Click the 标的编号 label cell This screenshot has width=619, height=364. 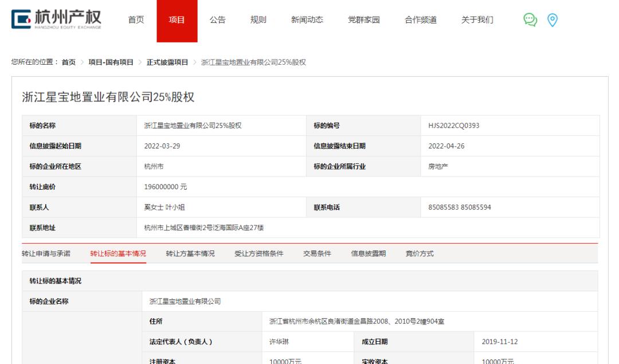(x=363, y=126)
